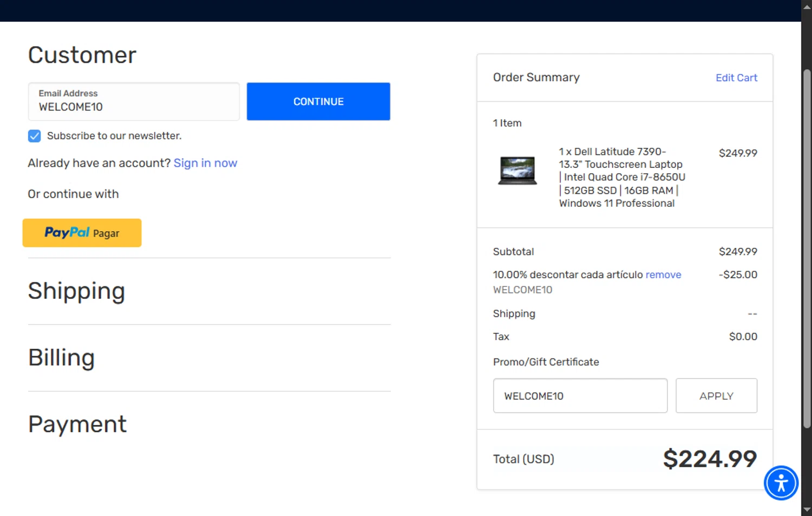Click the $224.99 total amount

pos(710,459)
